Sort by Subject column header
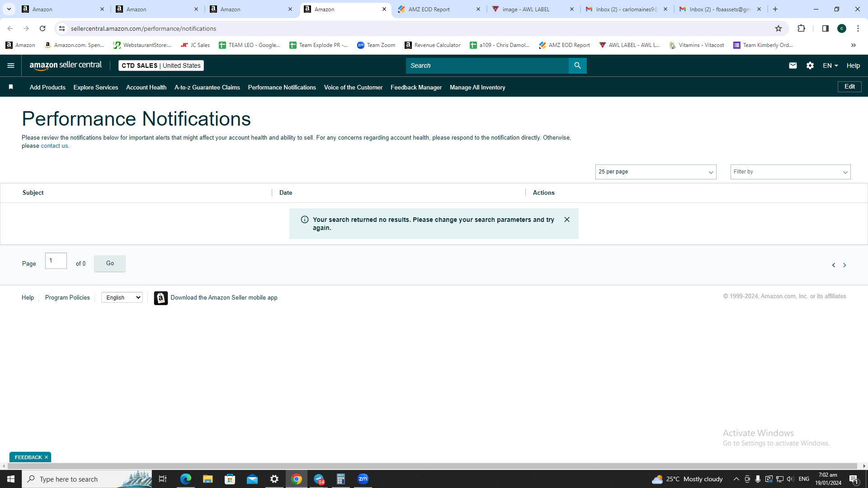Screen dimensions: 868x488 (33, 192)
